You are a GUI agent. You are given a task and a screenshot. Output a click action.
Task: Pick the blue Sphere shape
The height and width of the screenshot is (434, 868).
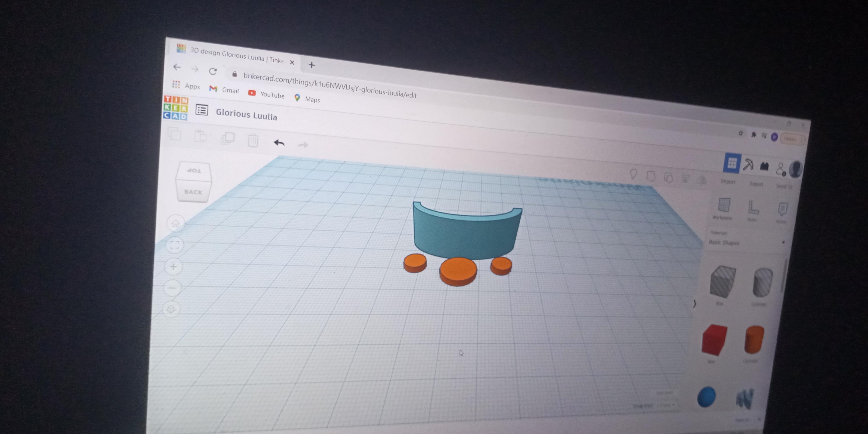[x=706, y=397]
